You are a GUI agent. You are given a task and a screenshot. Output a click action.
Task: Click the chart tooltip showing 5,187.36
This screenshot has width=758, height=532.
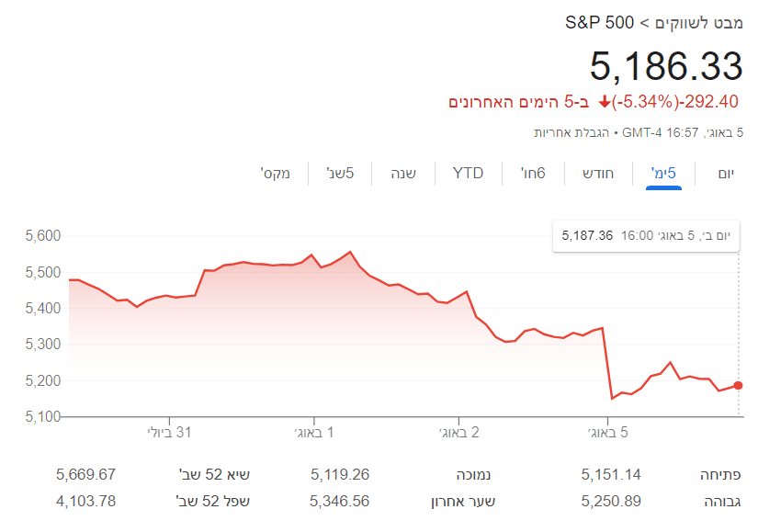(x=647, y=236)
